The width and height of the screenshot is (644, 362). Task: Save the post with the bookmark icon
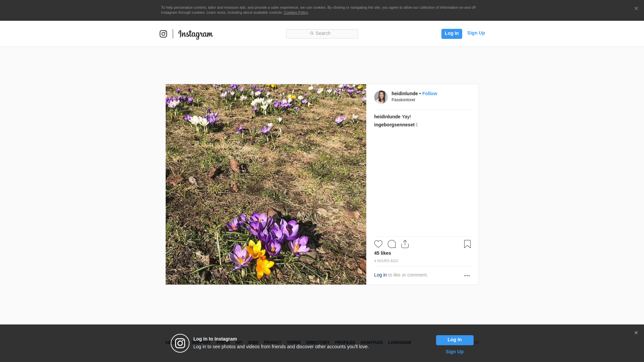pyautogui.click(x=467, y=244)
